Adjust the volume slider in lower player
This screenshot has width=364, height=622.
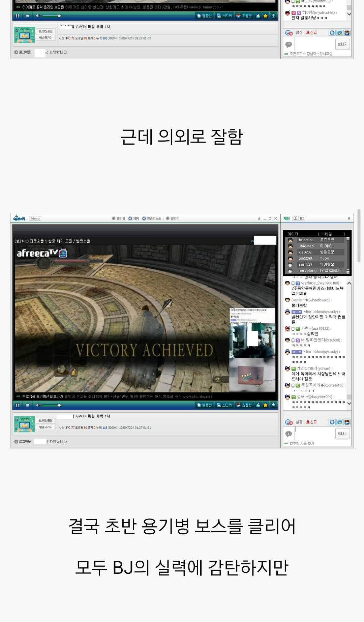[52, 405]
